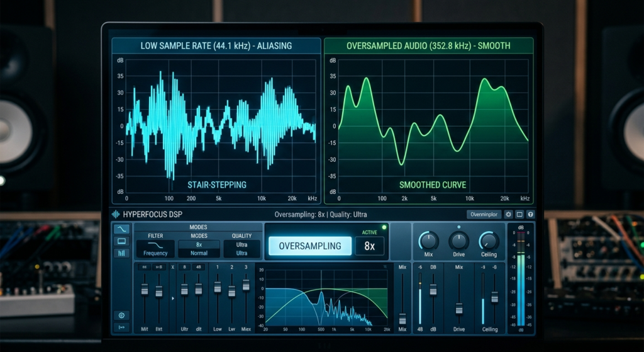The height and width of the screenshot is (352, 644).
Task: Open the Modes 8x Normal dropdown
Action: 199,249
